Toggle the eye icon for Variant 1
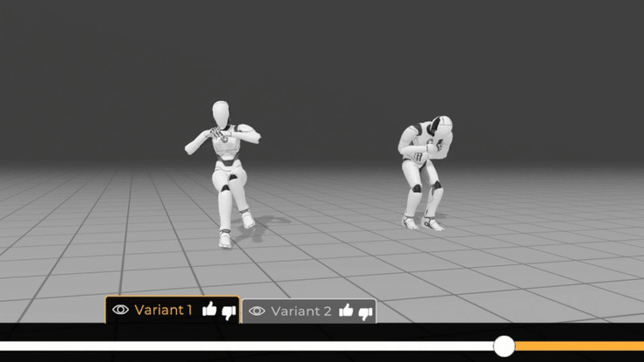This screenshot has width=644, height=362. click(x=120, y=310)
